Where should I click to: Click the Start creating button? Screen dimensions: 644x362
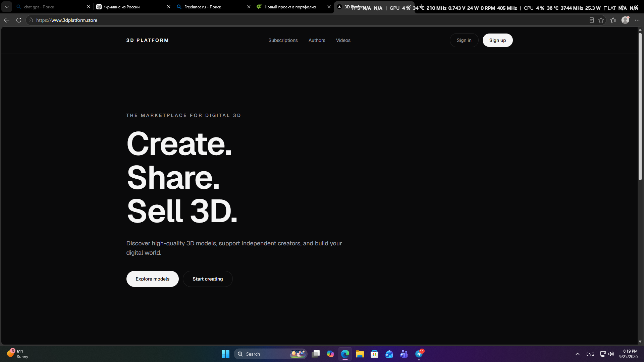pos(208,279)
